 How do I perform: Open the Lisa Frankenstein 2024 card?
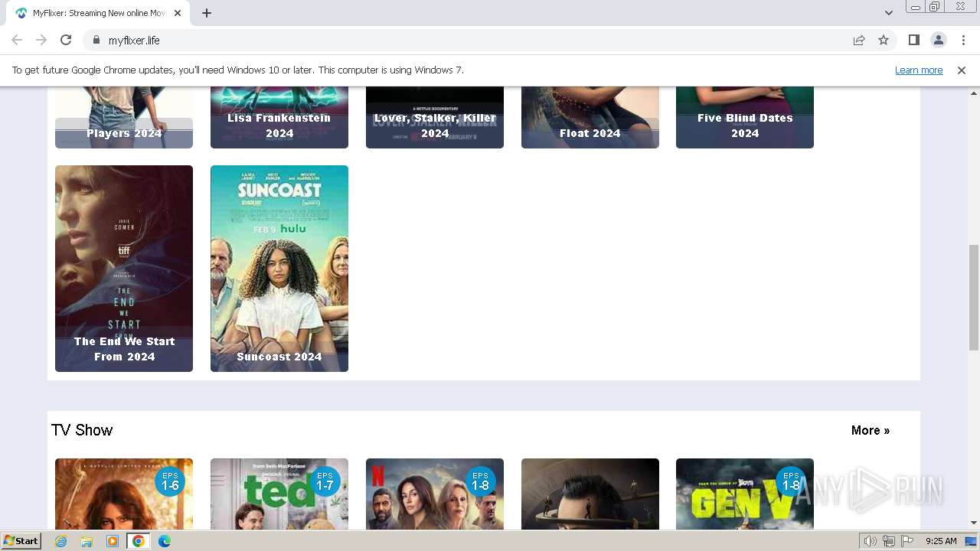(x=279, y=117)
